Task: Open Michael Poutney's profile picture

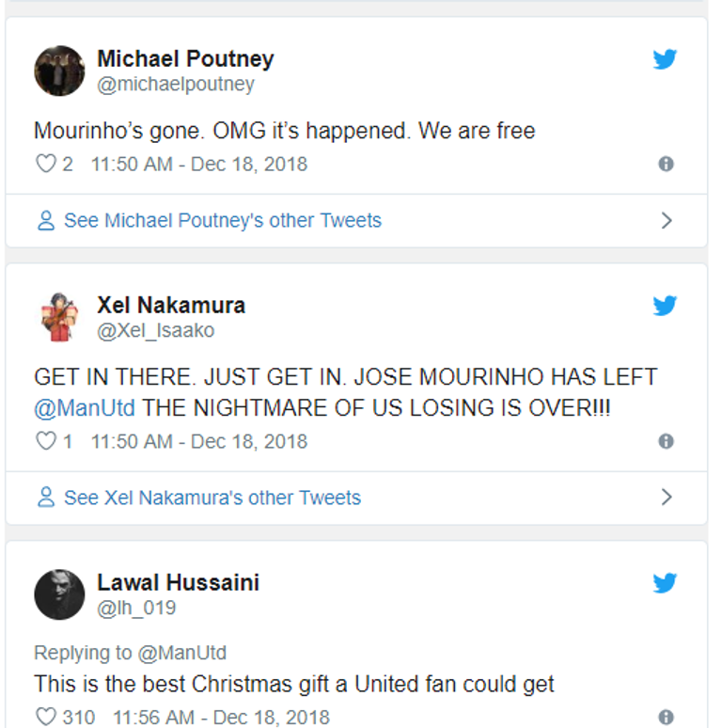Action: pyautogui.click(x=59, y=71)
